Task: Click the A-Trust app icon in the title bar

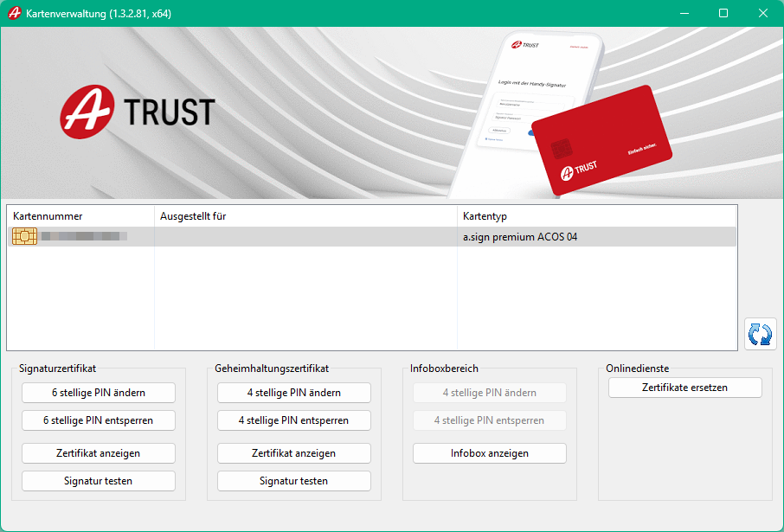Action: coord(14,13)
